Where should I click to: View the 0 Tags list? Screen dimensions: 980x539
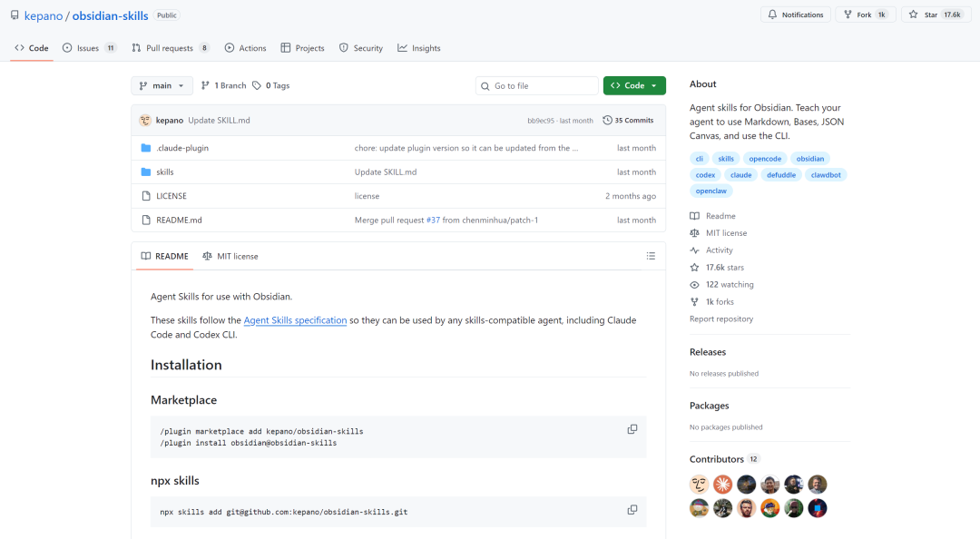click(271, 85)
